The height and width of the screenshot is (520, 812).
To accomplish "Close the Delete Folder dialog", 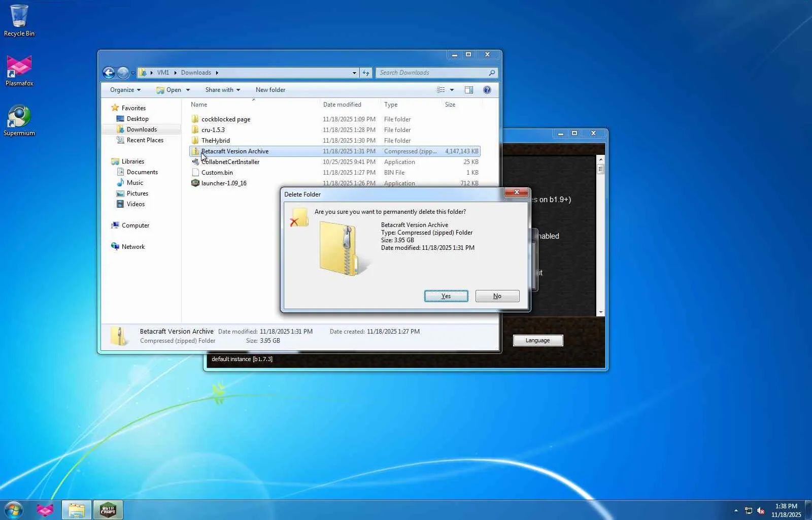I will 517,192.
